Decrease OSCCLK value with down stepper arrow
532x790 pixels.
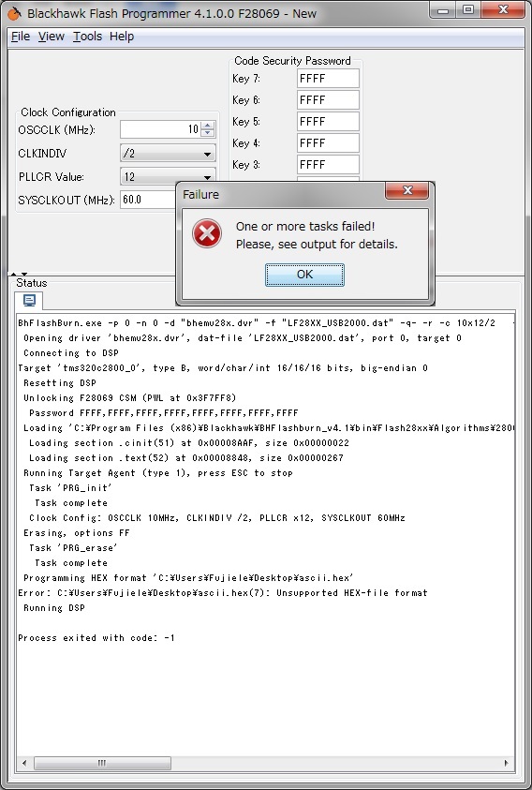click(x=208, y=133)
